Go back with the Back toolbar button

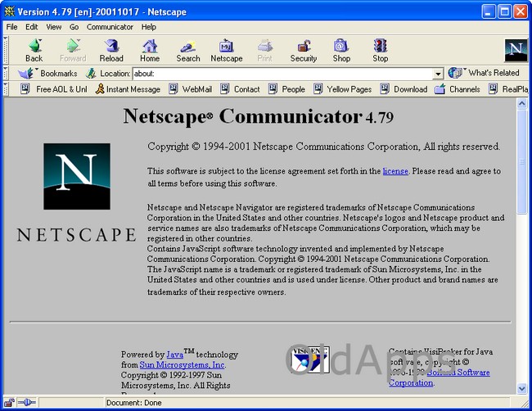34,51
